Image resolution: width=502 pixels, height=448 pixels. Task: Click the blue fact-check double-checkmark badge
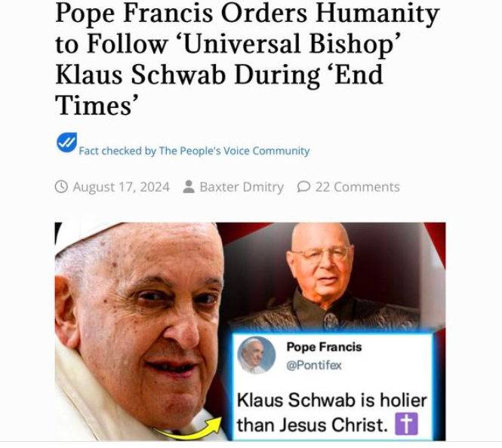tap(67, 143)
